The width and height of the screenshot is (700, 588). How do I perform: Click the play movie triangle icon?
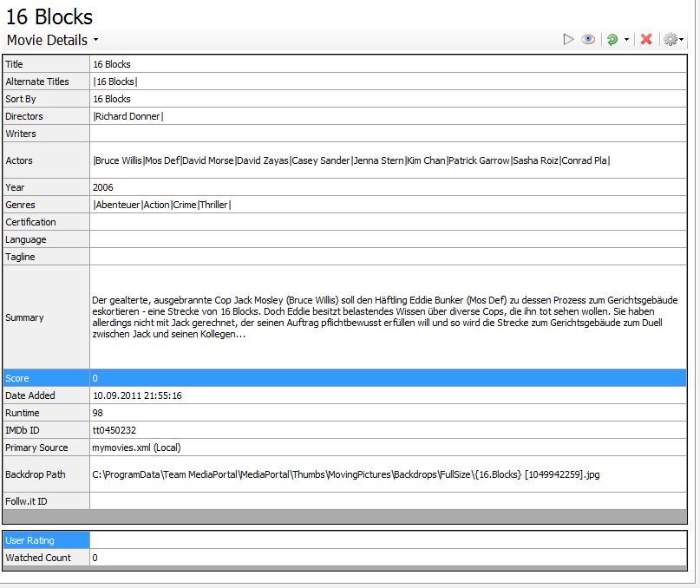pyautogui.click(x=568, y=40)
